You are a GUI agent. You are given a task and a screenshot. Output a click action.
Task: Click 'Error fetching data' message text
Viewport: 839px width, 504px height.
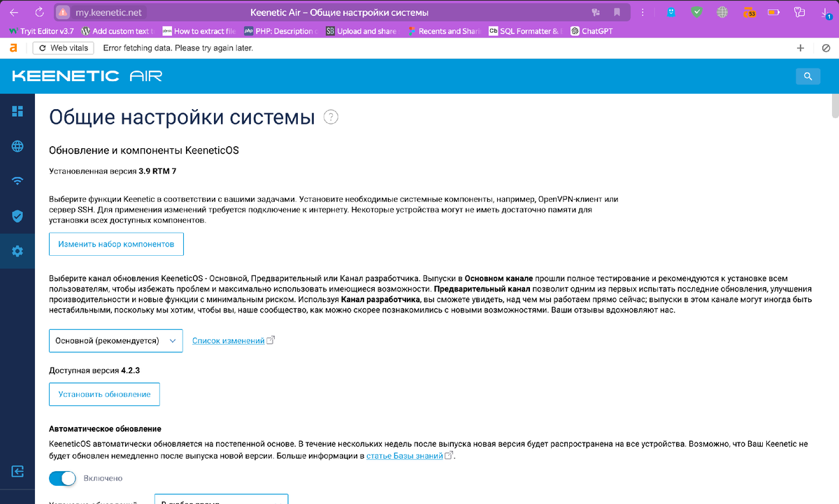[x=178, y=48]
